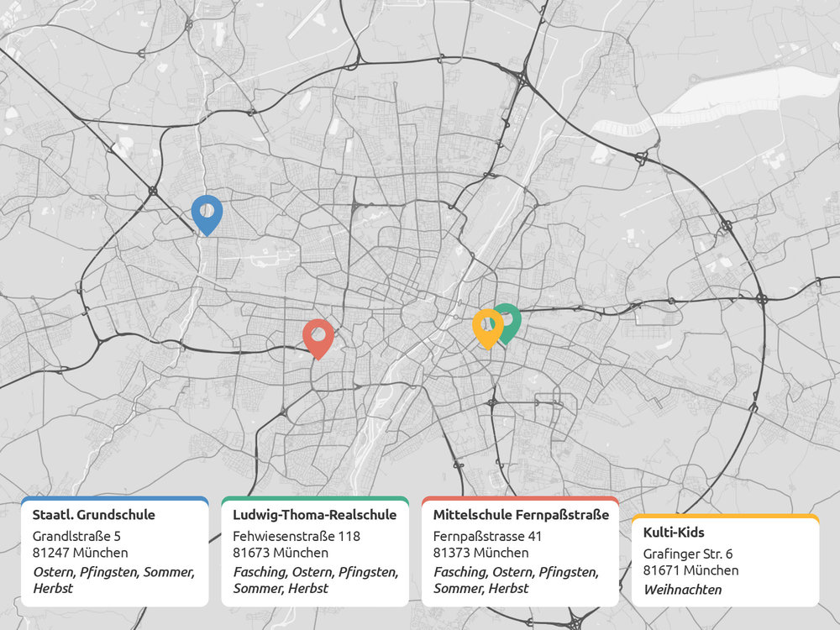Click the red top bar of Mittelschule card

pyautogui.click(x=520, y=498)
